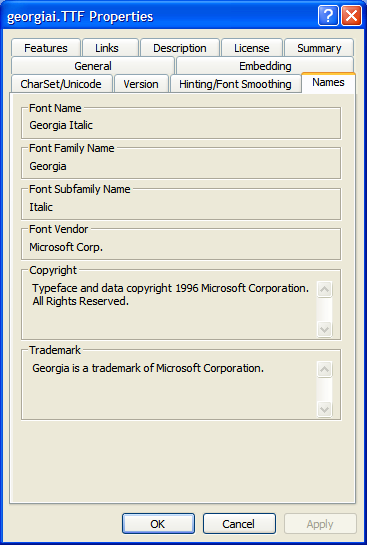Viewport: 367px width, 545px height.
Task: Click the dialog title 'georgiai.TTF Properties'
Action: 80,17
